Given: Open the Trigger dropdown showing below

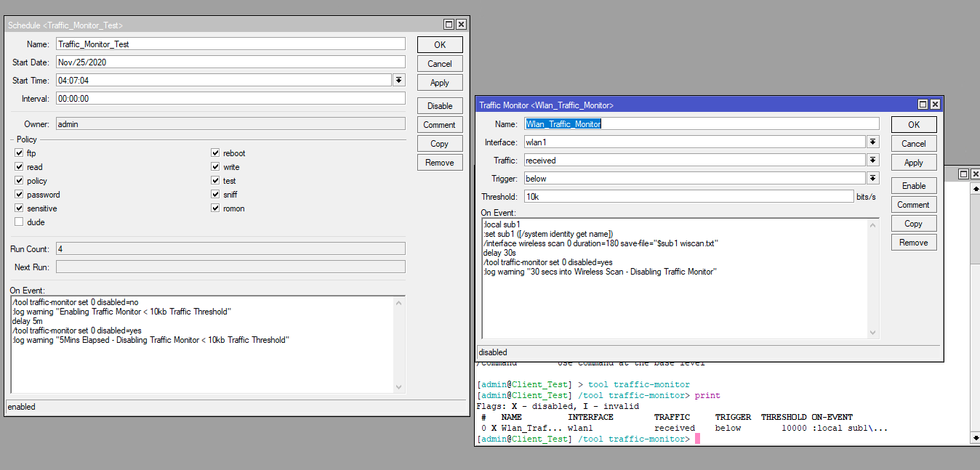Looking at the screenshot, I should tap(871, 178).
